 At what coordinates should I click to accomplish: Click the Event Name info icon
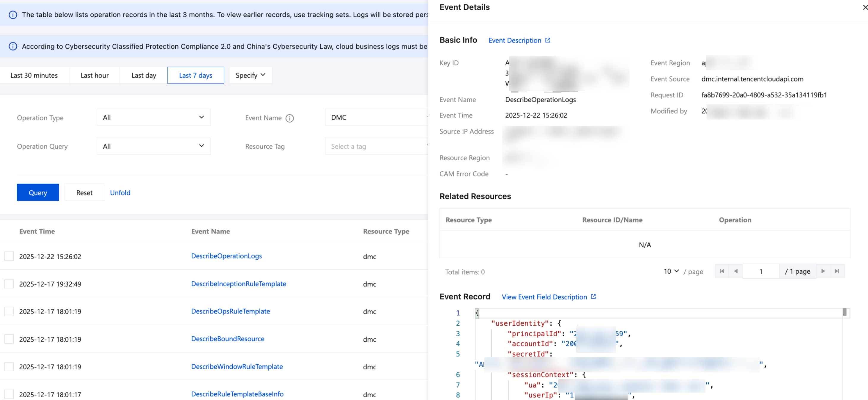click(x=289, y=118)
